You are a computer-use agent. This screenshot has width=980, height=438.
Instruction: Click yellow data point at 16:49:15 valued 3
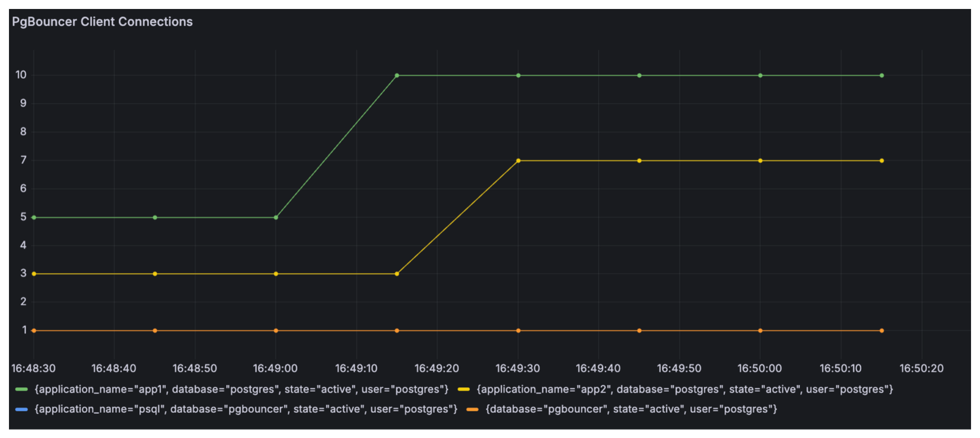[x=397, y=274]
